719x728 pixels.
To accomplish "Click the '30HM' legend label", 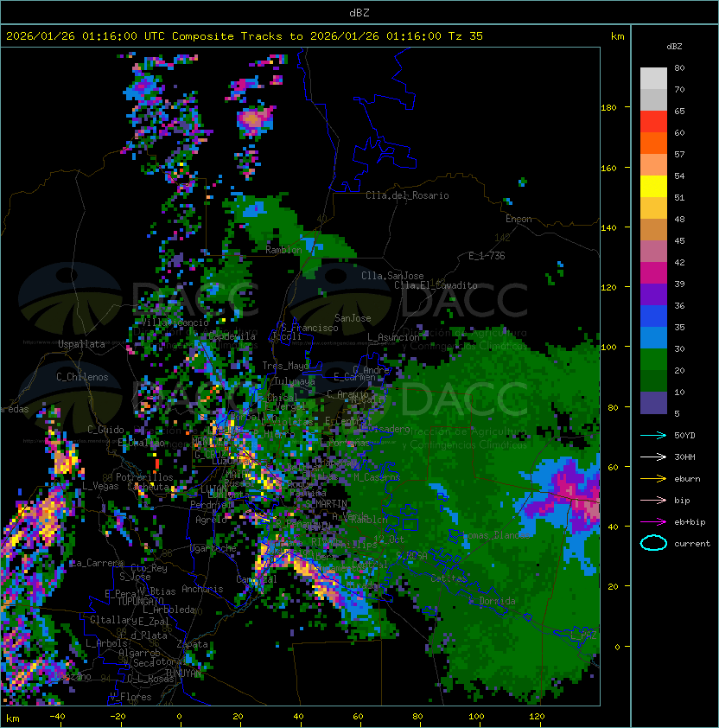I will click(684, 457).
